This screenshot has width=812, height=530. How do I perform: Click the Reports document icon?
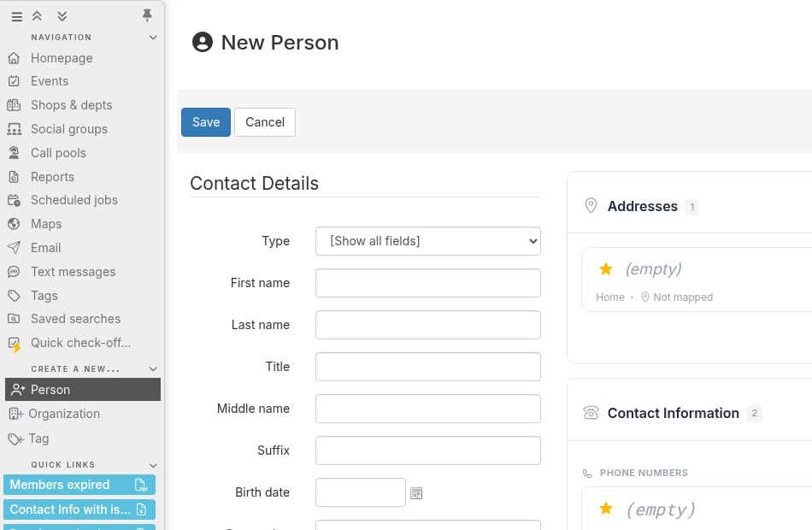(14, 177)
